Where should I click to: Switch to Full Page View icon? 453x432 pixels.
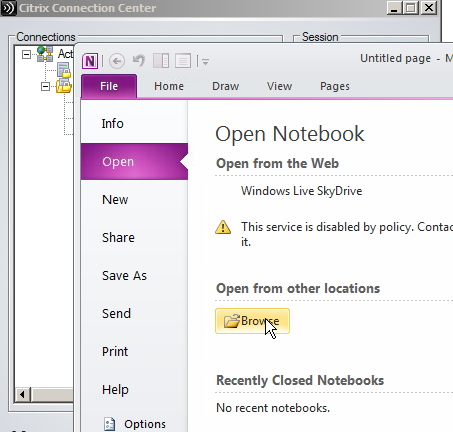[183, 61]
